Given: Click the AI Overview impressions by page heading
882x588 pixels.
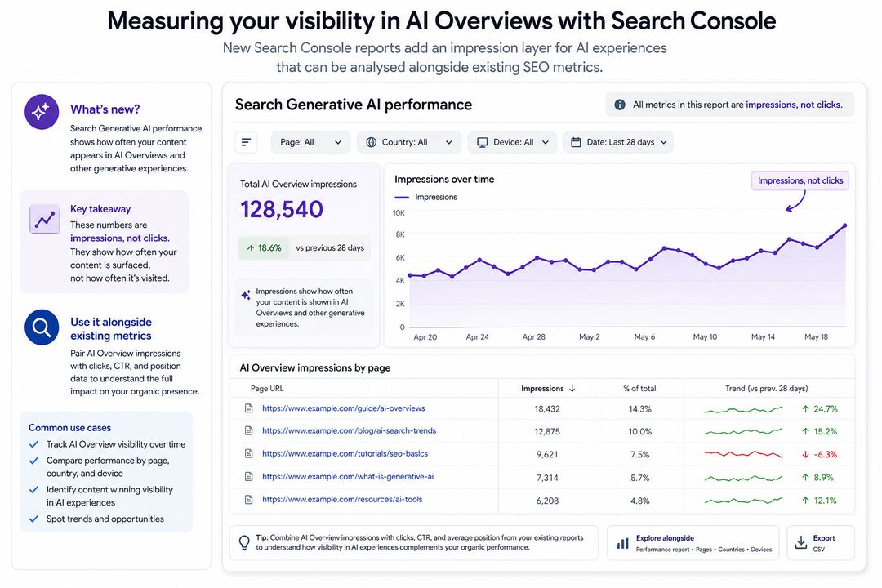Looking at the screenshot, I should [315, 368].
